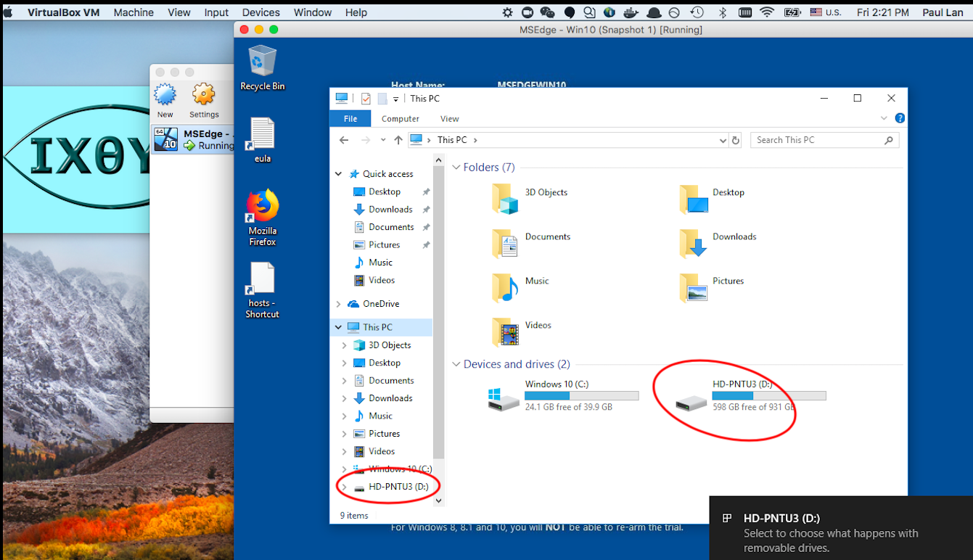
Task: Click the Wi-Fi icon in macOS menu bar
Action: (x=767, y=12)
